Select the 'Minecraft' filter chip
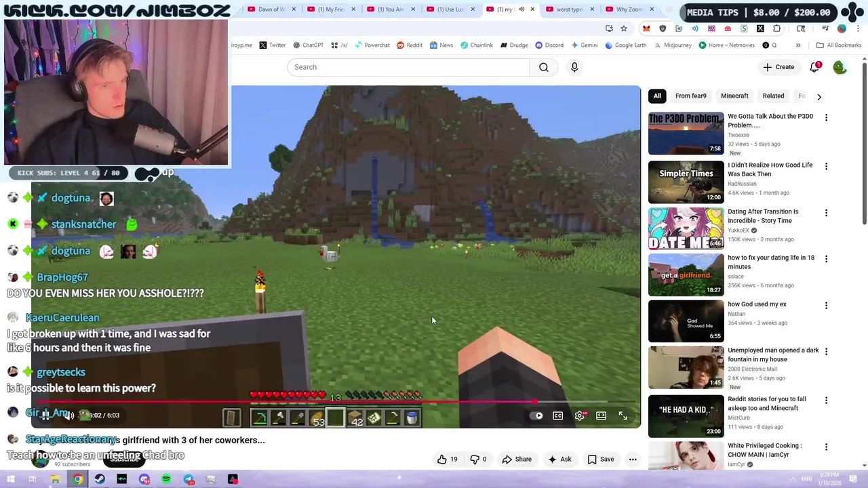868x488 pixels. (734, 96)
